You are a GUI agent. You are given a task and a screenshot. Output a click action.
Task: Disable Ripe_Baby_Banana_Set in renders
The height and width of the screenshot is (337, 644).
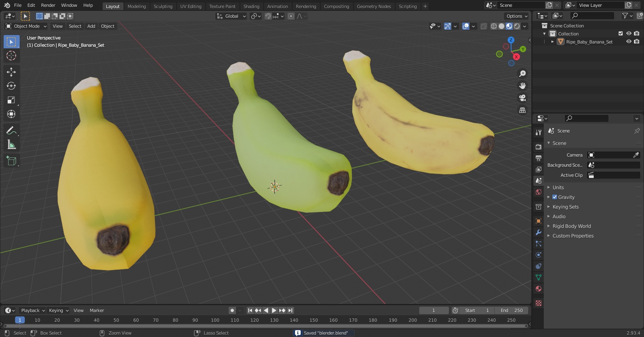click(x=636, y=41)
